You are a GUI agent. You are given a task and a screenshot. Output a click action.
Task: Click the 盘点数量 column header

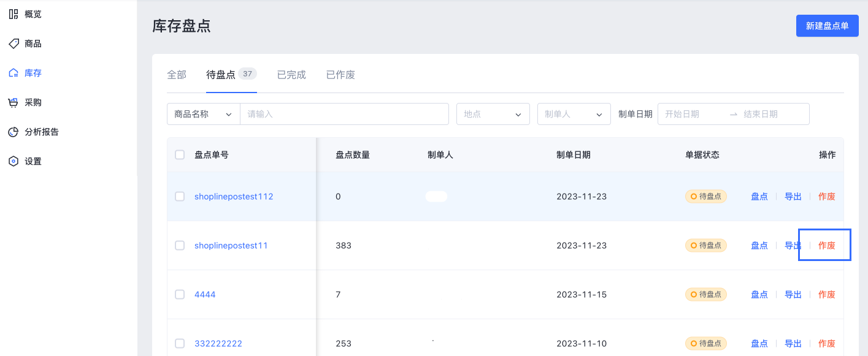pos(353,155)
